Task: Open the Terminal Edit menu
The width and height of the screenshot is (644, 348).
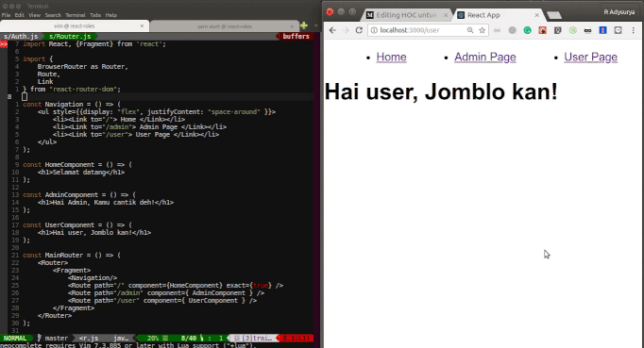Action: (19, 15)
